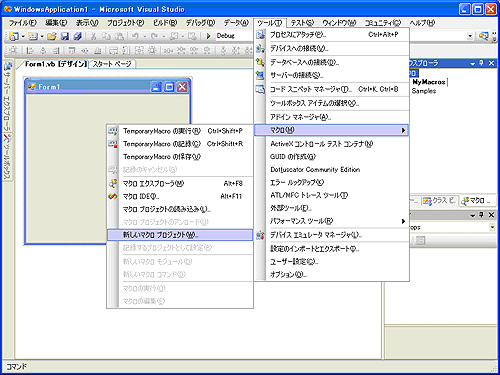Select 外部ツール menu entry
The image size is (500, 375).
[332, 208]
